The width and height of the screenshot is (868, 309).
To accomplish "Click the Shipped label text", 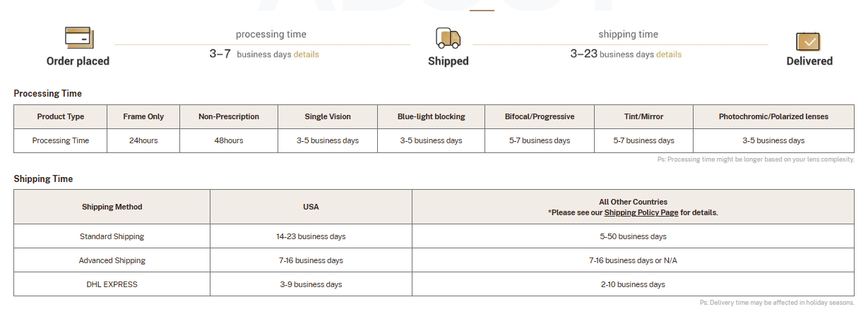I will click(x=448, y=61).
